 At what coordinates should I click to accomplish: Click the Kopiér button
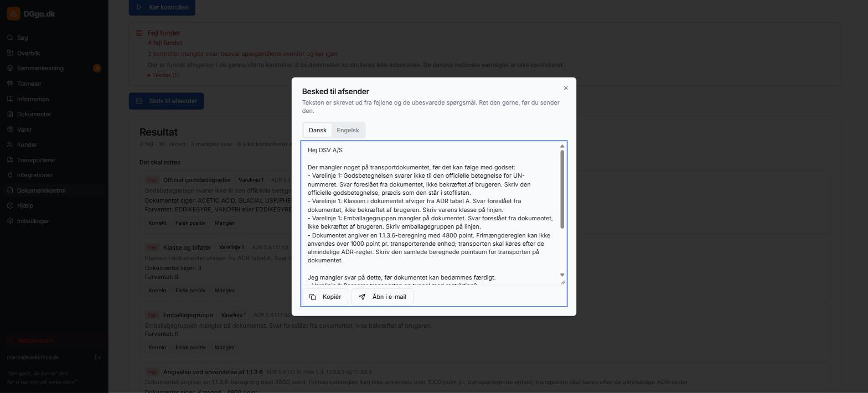click(325, 297)
